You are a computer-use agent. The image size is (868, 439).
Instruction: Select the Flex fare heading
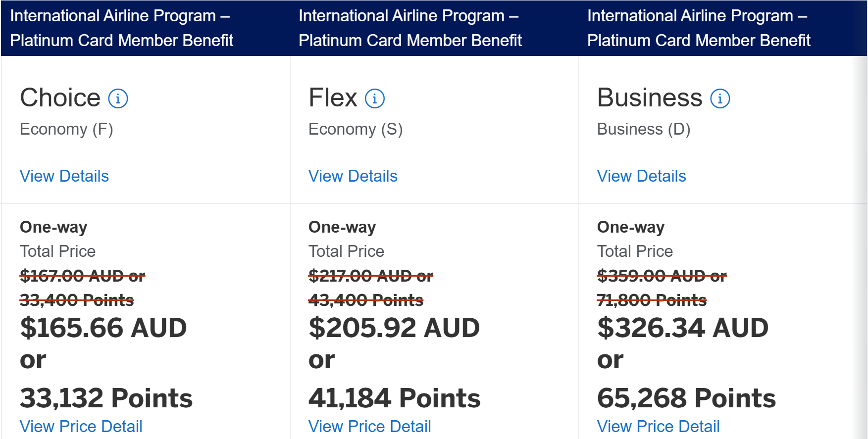pyautogui.click(x=333, y=98)
